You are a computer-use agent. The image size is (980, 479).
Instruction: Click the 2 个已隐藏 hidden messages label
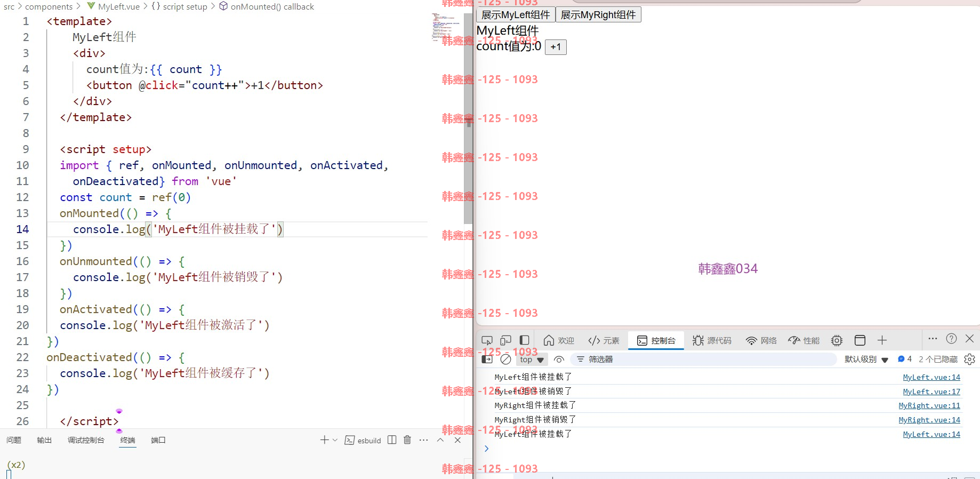[938, 360]
